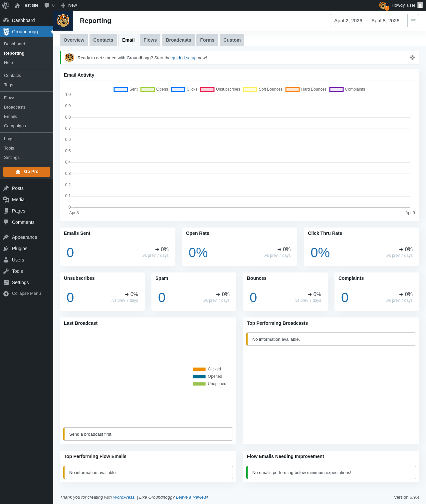Expand the New content menu in admin bar
The image size is (426, 504).
69,5
